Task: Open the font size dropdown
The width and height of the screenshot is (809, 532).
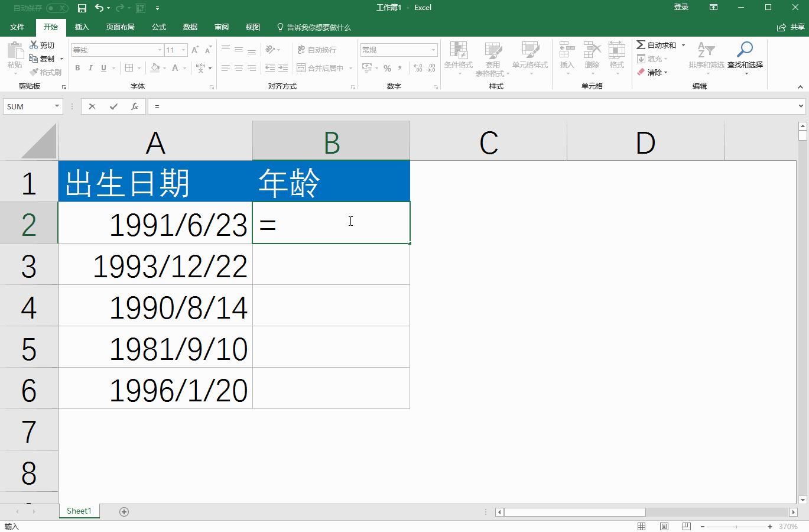Action: coord(183,50)
